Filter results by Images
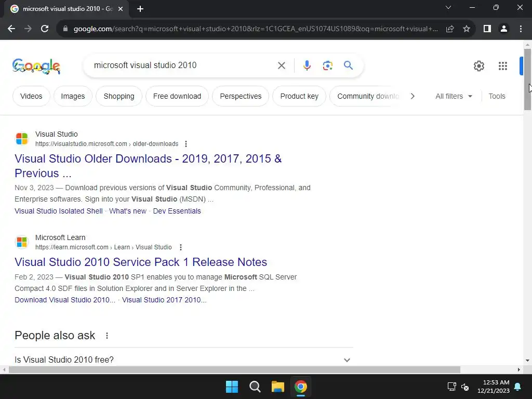This screenshot has width=532, height=399. (x=73, y=96)
